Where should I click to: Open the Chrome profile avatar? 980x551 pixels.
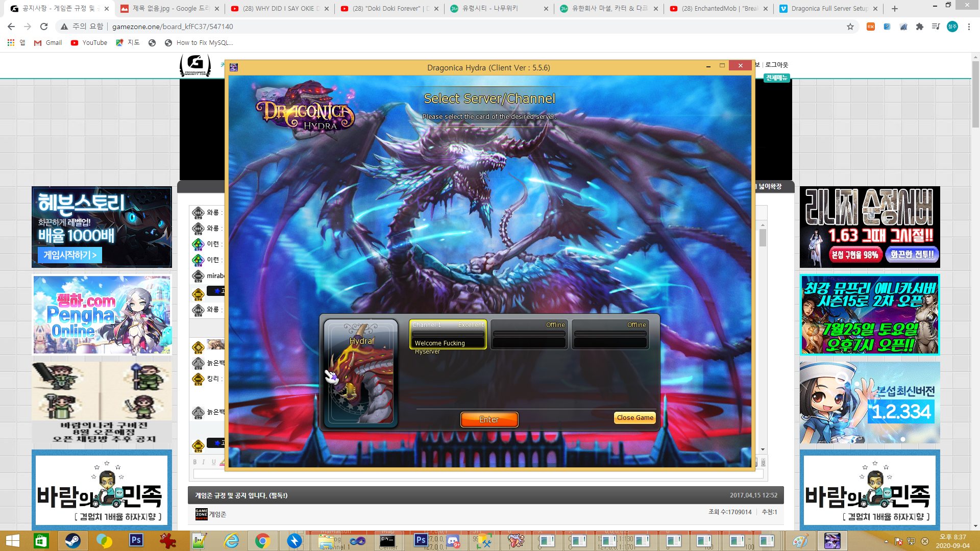point(952,27)
